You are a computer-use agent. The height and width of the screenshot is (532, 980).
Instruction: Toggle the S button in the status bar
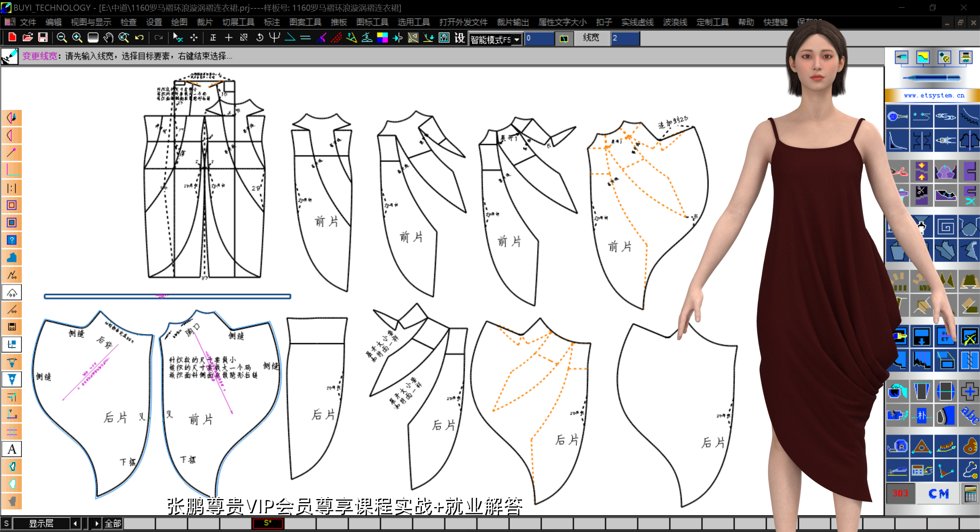pos(6,523)
